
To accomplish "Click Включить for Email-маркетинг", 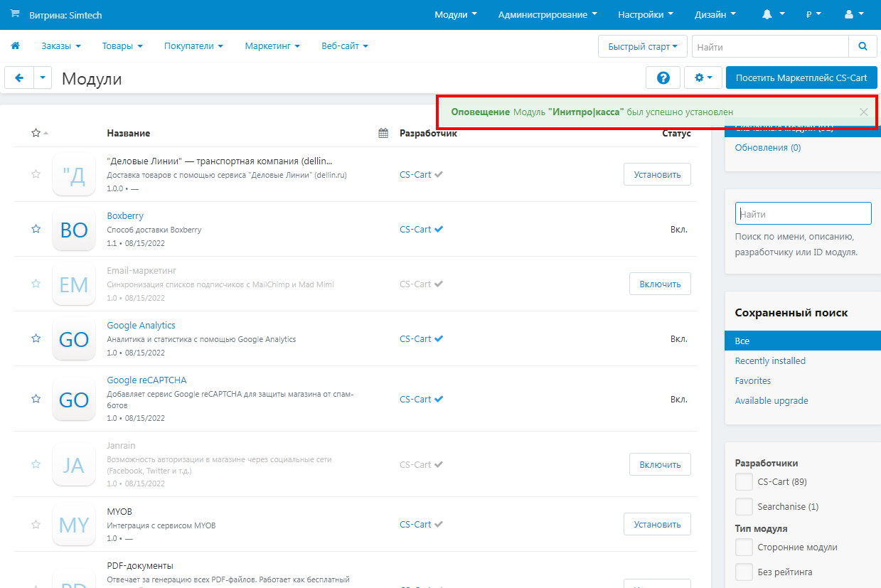I will pos(660,284).
